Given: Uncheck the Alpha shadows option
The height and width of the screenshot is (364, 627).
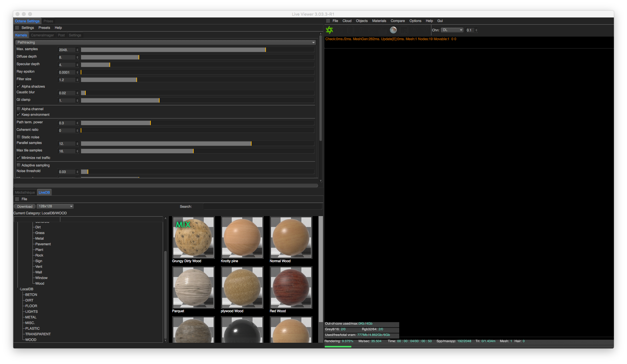Looking at the screenshot, I should pos(19,86).
